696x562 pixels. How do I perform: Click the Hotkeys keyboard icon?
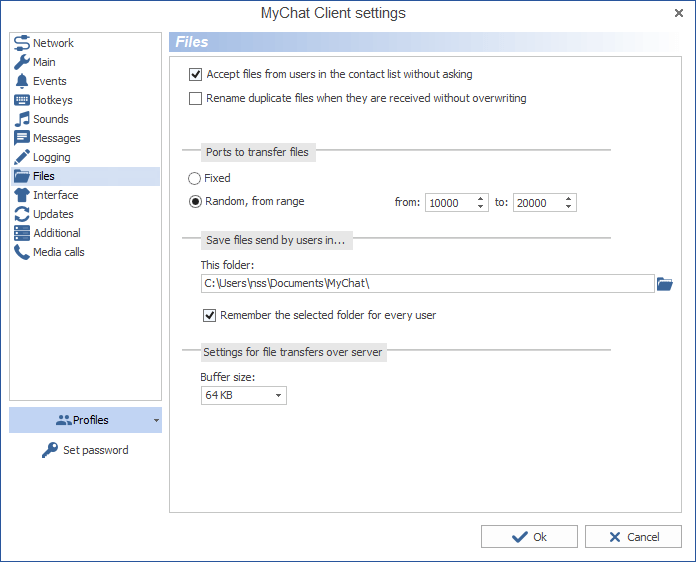[x=22, y=100]
